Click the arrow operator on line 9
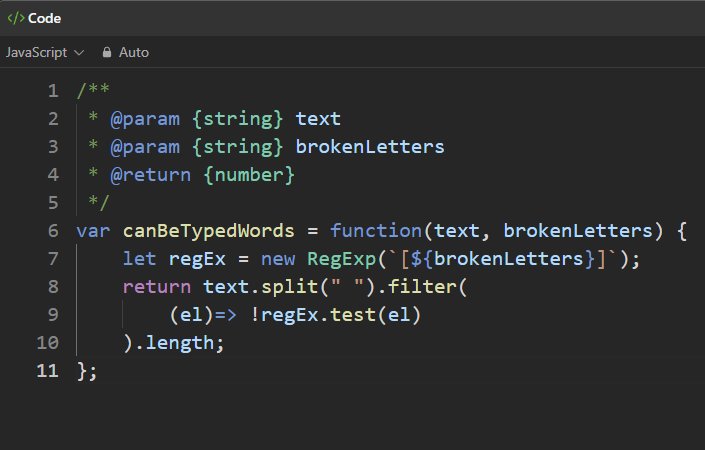This screenshot has width=705, height=450. [x=225, y=315]
